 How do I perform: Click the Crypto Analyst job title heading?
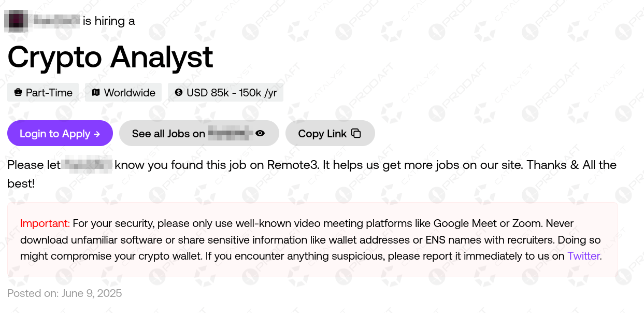pos(110,57)
